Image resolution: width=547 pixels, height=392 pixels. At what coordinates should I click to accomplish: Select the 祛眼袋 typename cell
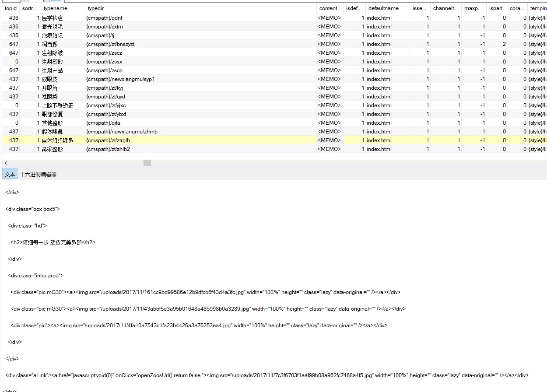click(x=63, y=97)
